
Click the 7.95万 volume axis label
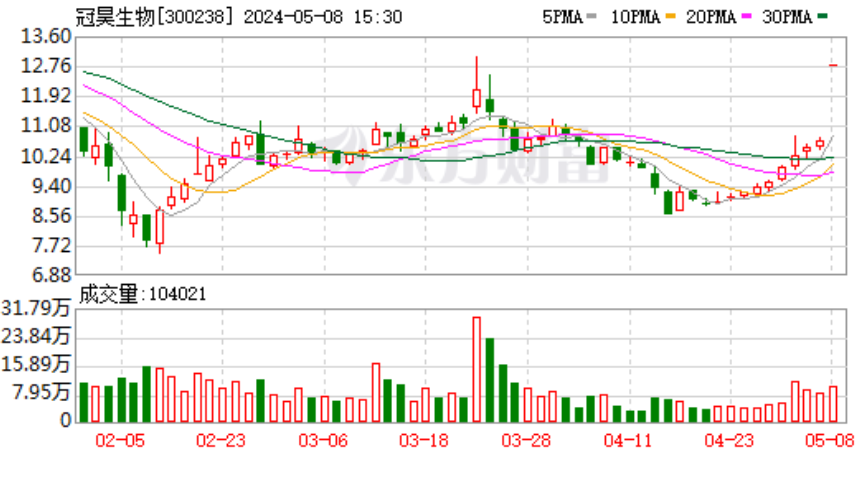[41, 392]
